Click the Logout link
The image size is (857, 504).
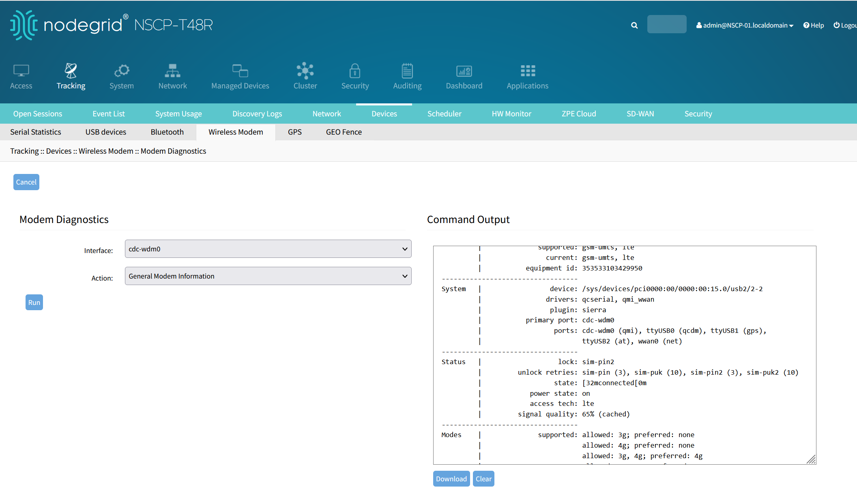(845, 25)
